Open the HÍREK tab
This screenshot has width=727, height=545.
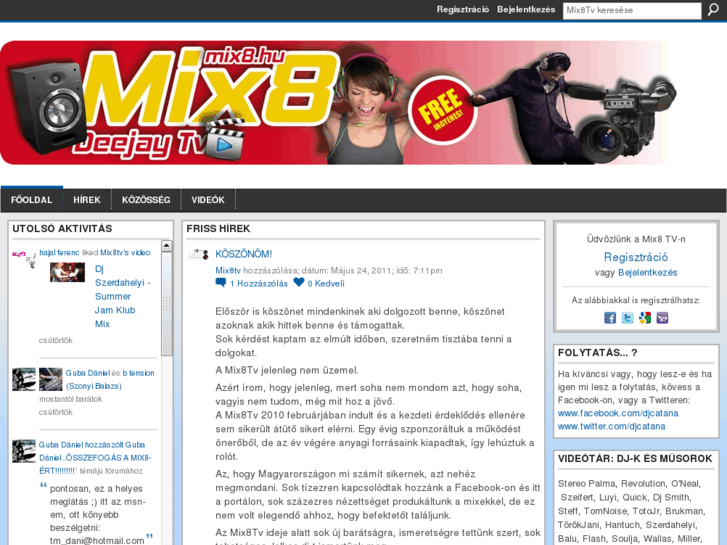[87, 200]
